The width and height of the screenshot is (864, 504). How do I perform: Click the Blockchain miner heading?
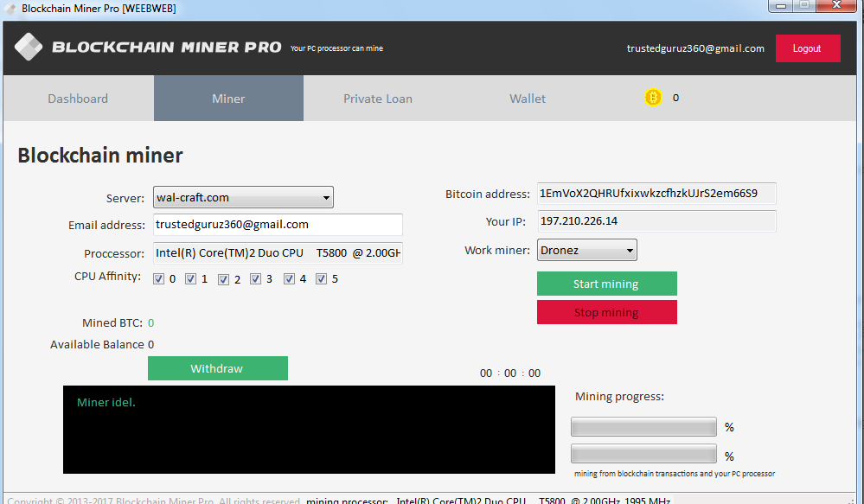(x=100, y=156)
